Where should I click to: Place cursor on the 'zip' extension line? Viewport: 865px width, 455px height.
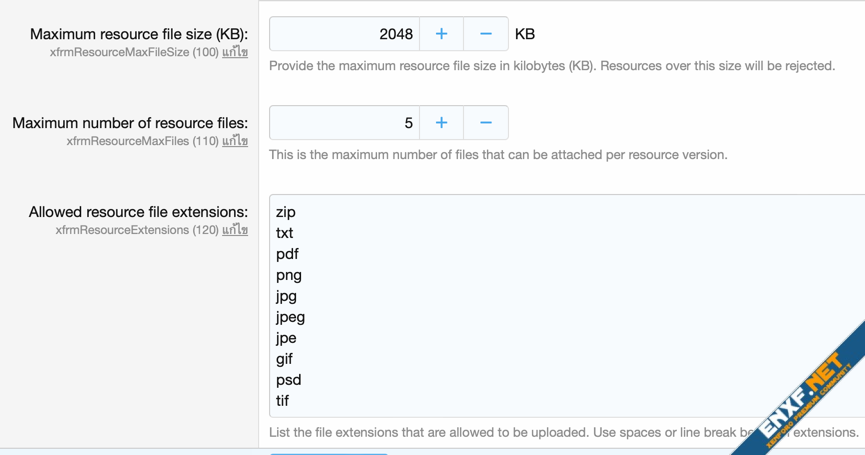(x=286, y=212)
